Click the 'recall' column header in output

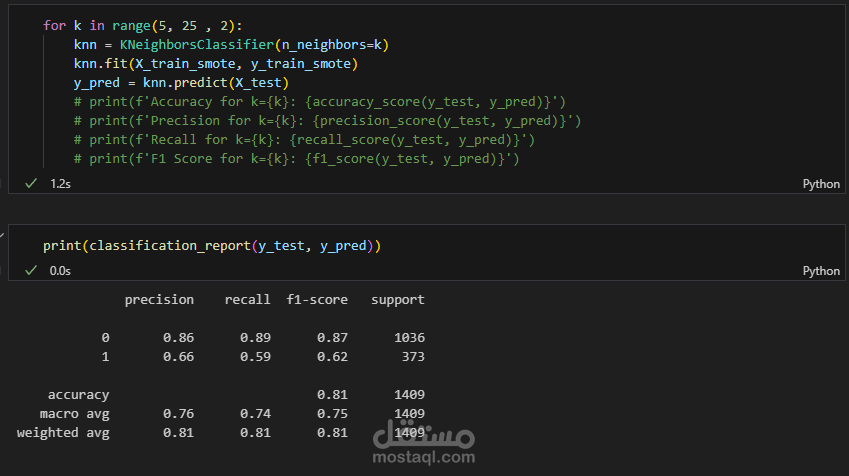pyautogui.click(x=247, y=299)
